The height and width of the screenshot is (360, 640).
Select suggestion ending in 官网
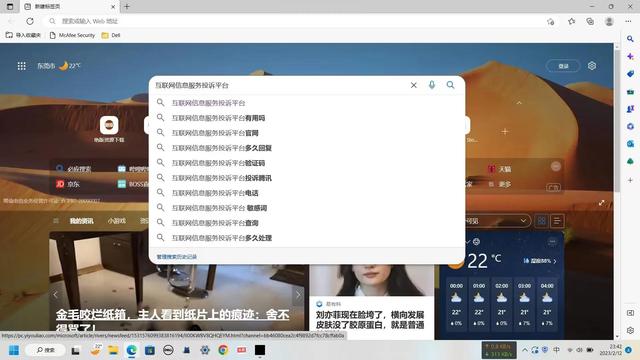[x=307, y=133]
